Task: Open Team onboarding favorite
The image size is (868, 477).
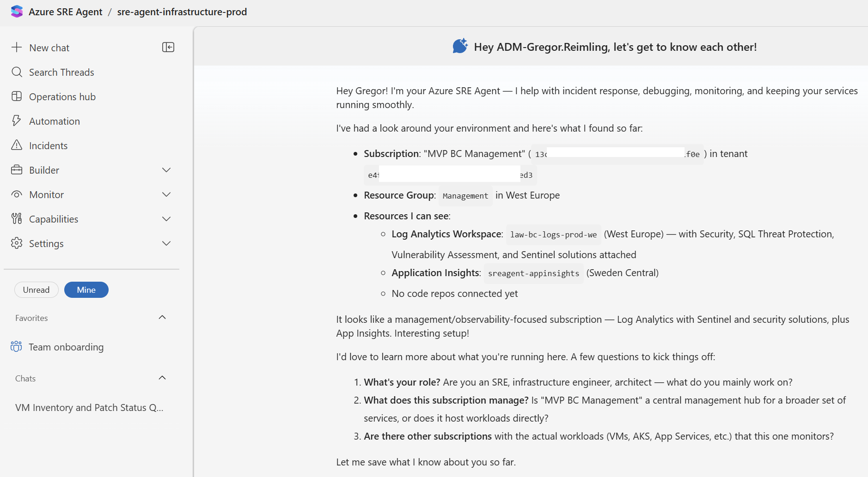Action: coord(66,347)
